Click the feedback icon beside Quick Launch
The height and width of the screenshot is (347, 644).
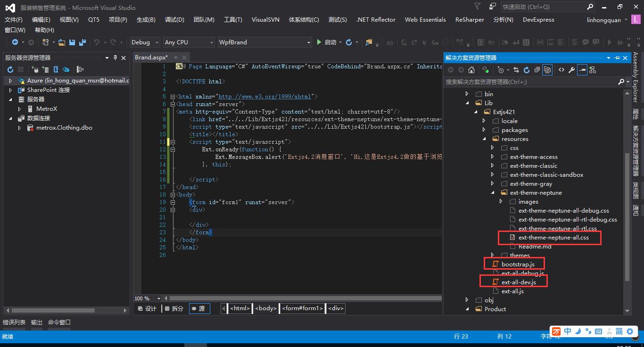[493, 7]
